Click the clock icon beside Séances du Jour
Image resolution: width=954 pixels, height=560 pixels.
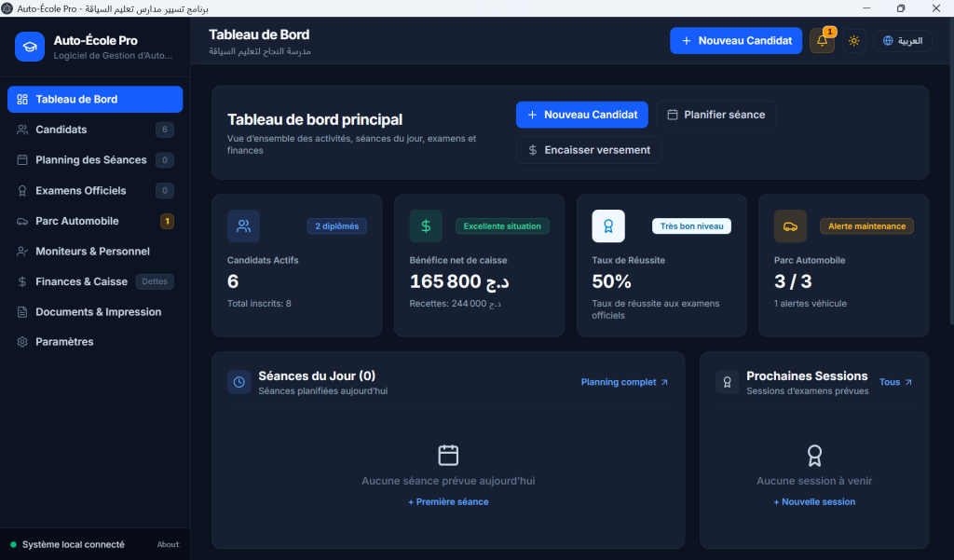click(x=239, y=382)
